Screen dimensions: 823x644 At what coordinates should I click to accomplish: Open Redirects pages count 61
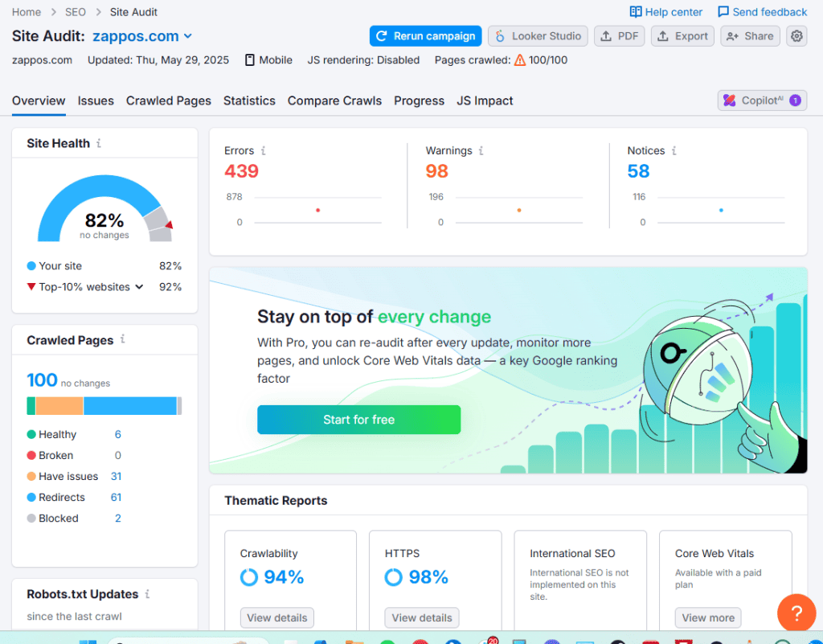pyautogui.click(x=116, y=498)
